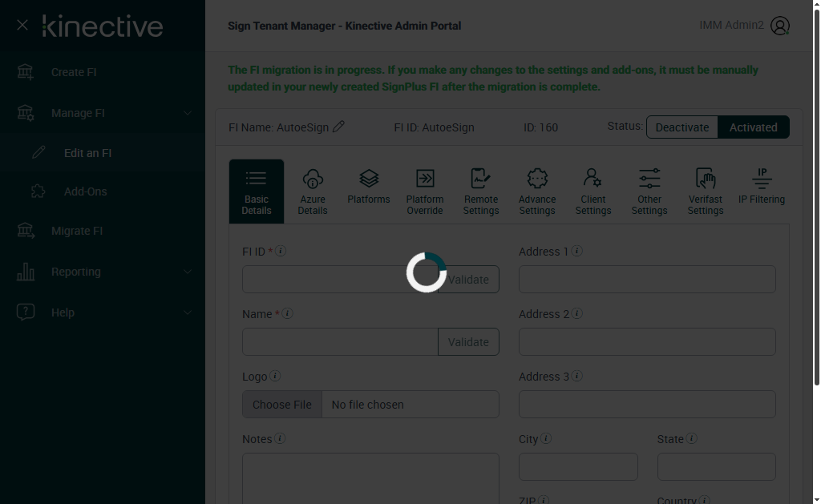Edit FI name with the pencil icon

coord(339,127)
